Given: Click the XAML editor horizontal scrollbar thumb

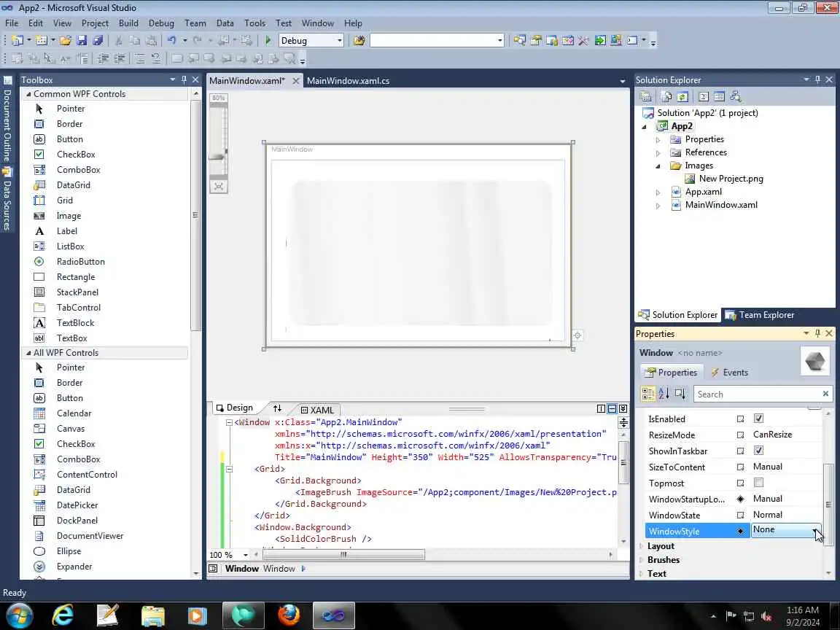Looking at the screenshot, I should click(343, 554).
